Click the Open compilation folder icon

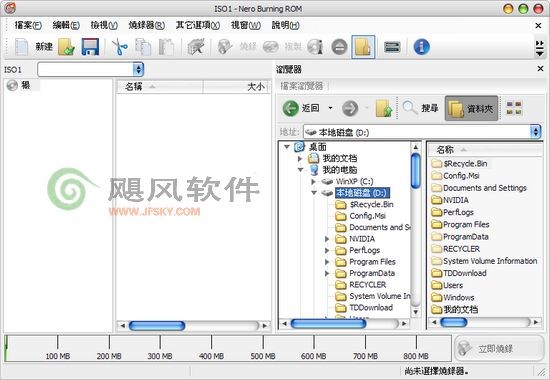66,47
